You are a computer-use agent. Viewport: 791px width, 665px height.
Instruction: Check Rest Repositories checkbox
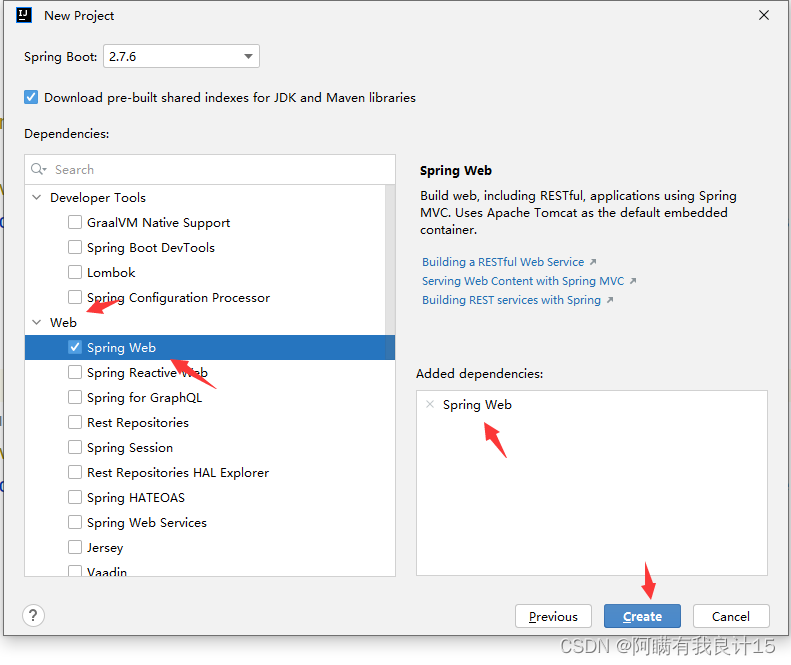click(x=75, y=422)
